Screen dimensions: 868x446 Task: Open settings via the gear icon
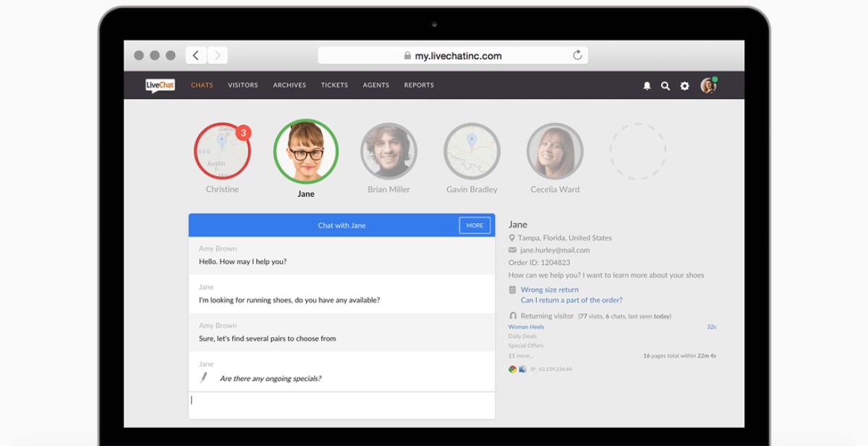pyautogui.click(x=684, y=85)
